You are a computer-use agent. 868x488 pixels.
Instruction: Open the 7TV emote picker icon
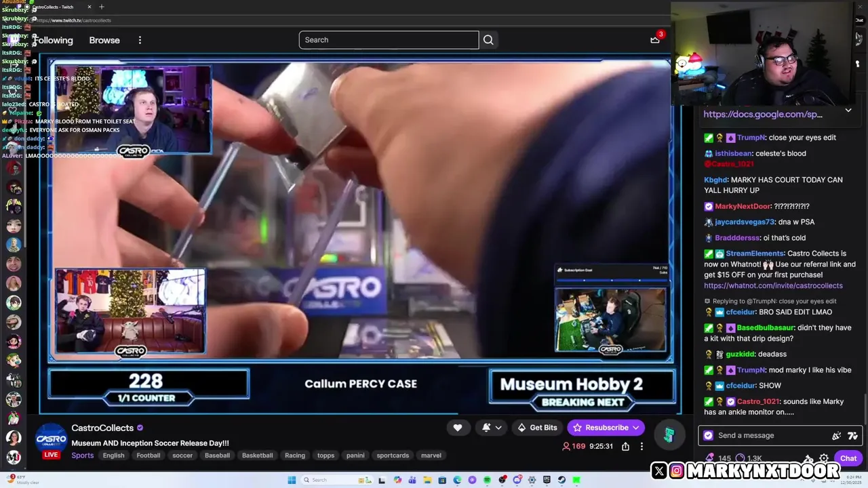(852, 436)
